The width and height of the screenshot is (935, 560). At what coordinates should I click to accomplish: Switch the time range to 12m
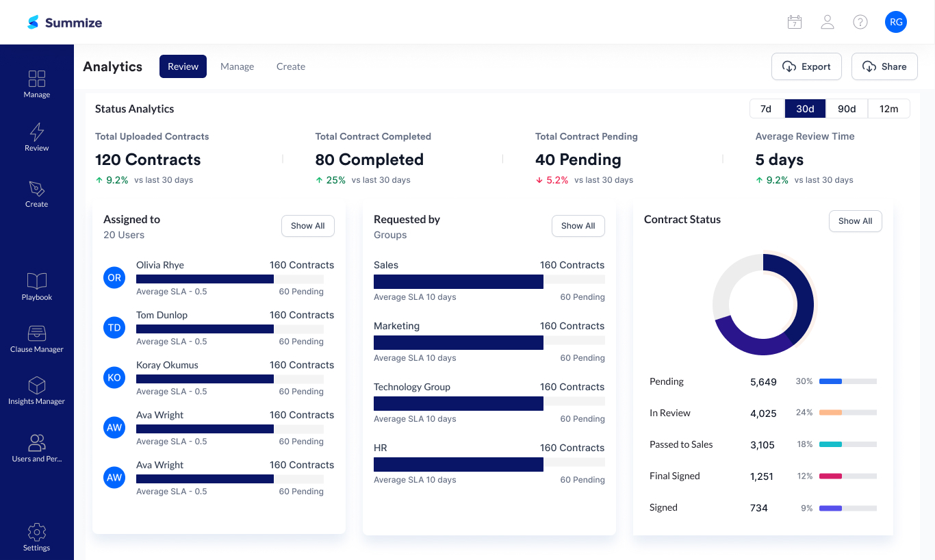(888, 109)
